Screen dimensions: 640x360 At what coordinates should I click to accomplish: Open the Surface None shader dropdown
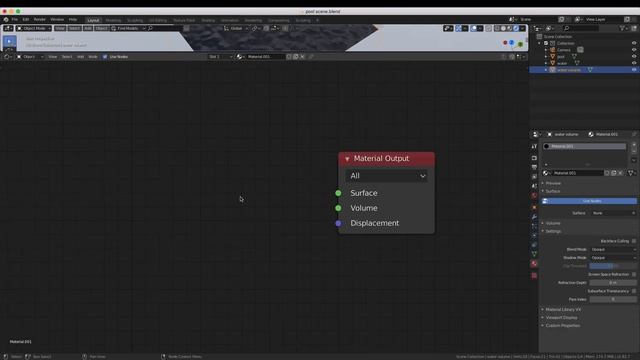[613, 213]
